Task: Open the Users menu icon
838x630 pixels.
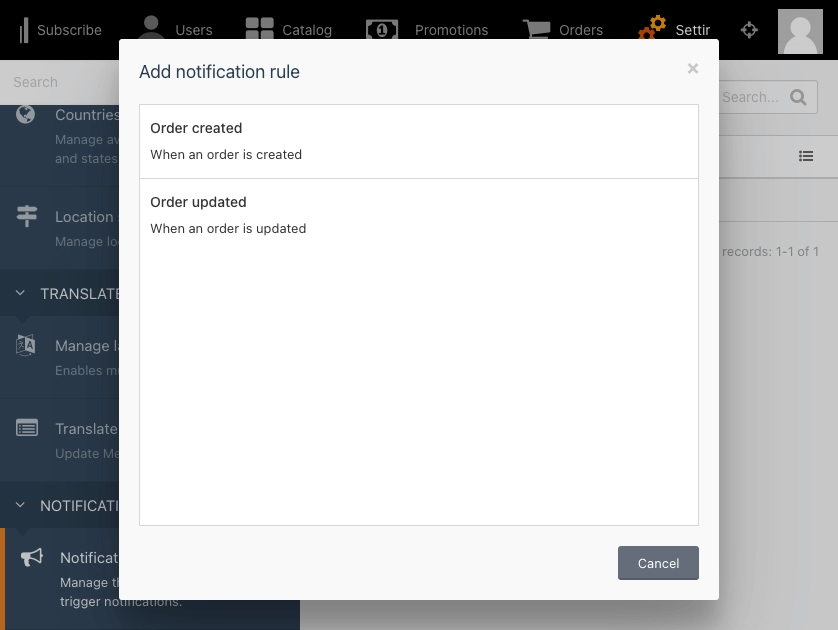Action: point(151,28)
